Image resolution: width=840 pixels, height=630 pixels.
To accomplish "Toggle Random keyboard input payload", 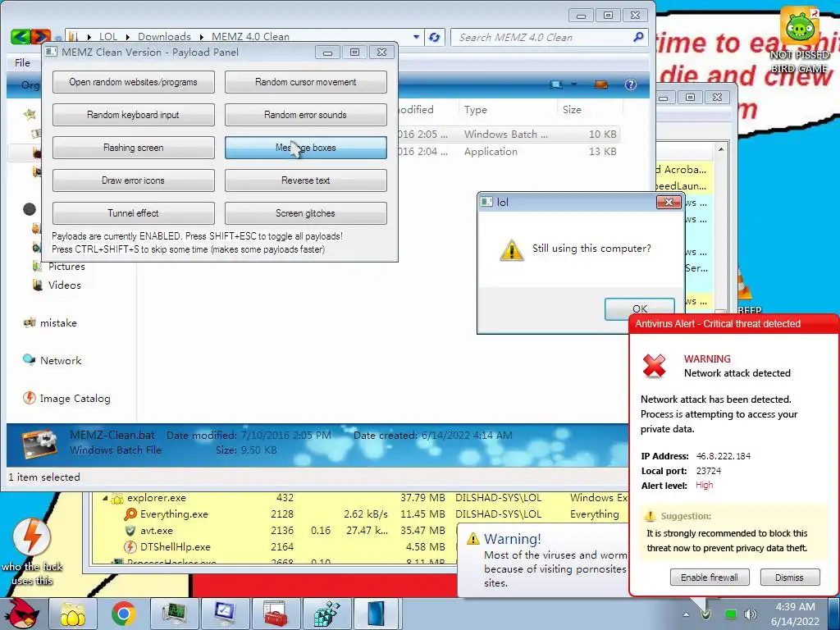I will pos(134,115).
